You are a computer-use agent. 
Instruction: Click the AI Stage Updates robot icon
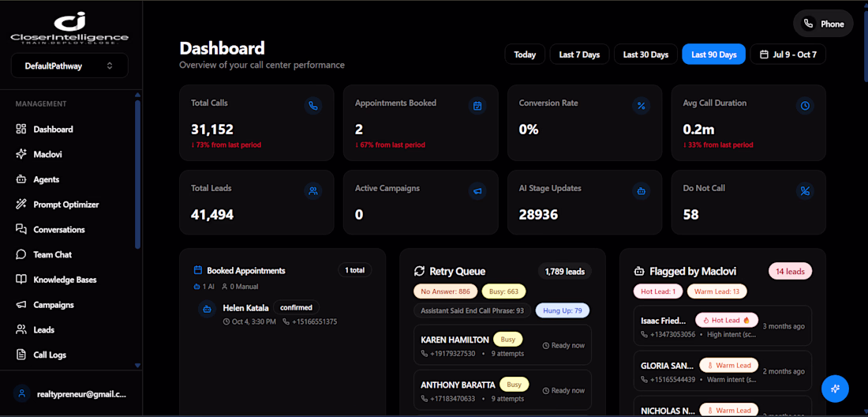pyautogui.click(x=641, y=191)
